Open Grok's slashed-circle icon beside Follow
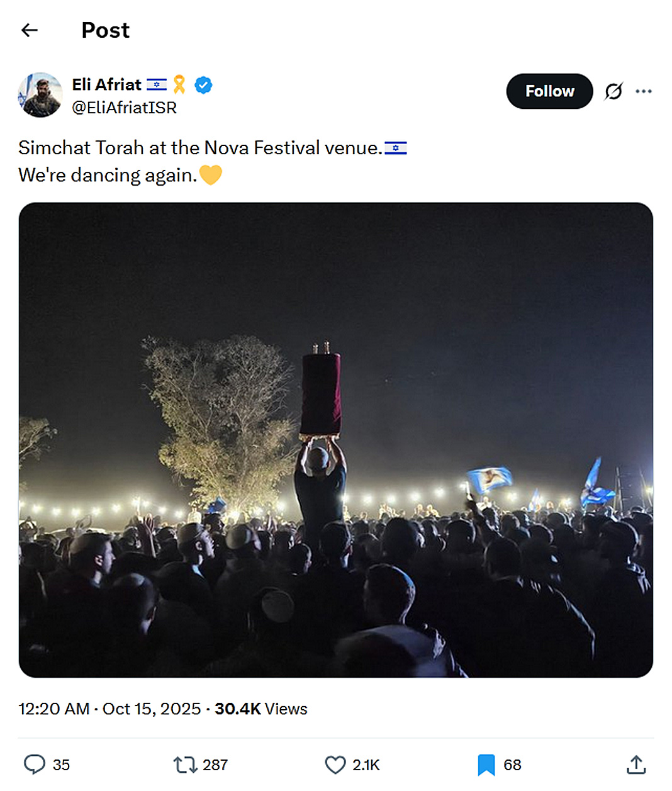The image size is (672, 791). coord(613,91)
